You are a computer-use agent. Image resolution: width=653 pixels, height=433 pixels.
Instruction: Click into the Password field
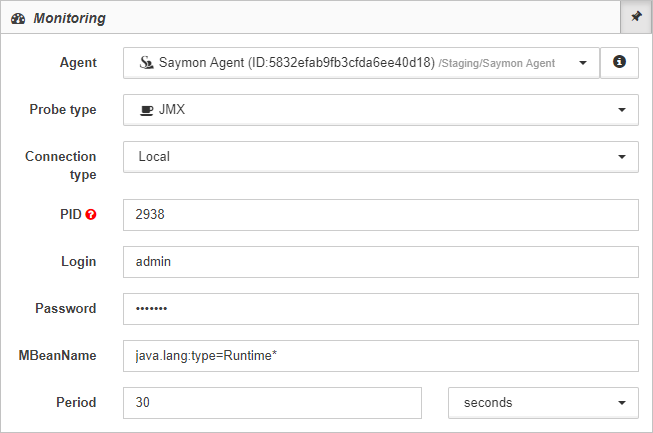coord(381,309)
